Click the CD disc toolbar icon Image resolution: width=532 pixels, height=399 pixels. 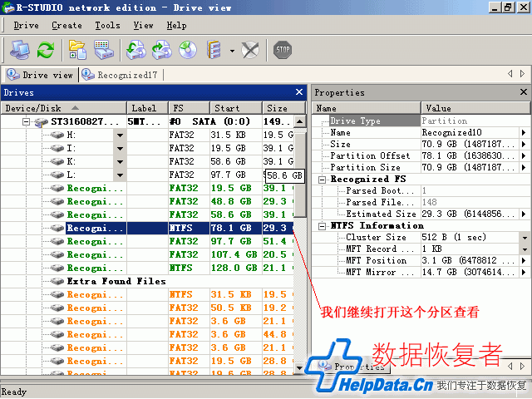tap(188, 50)
